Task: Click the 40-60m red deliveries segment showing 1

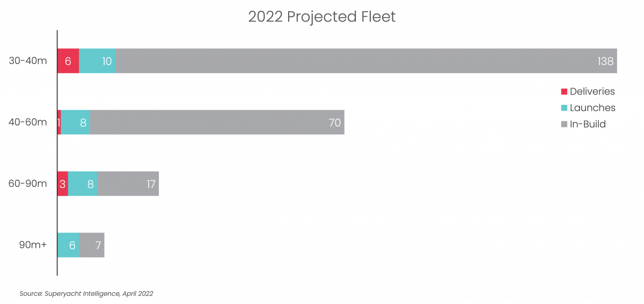Action: pyautogui.click(x=59, y=122)
